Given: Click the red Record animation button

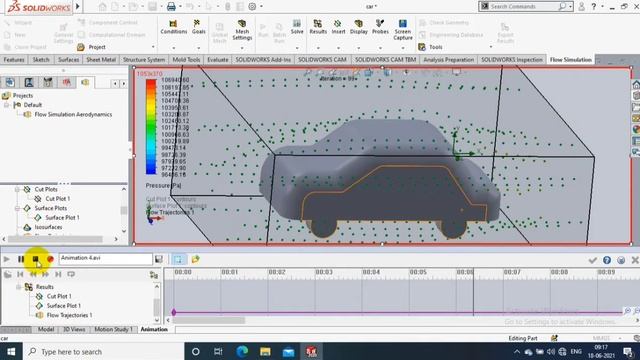Looking at the screenshot, I should [x=50, y=259].
